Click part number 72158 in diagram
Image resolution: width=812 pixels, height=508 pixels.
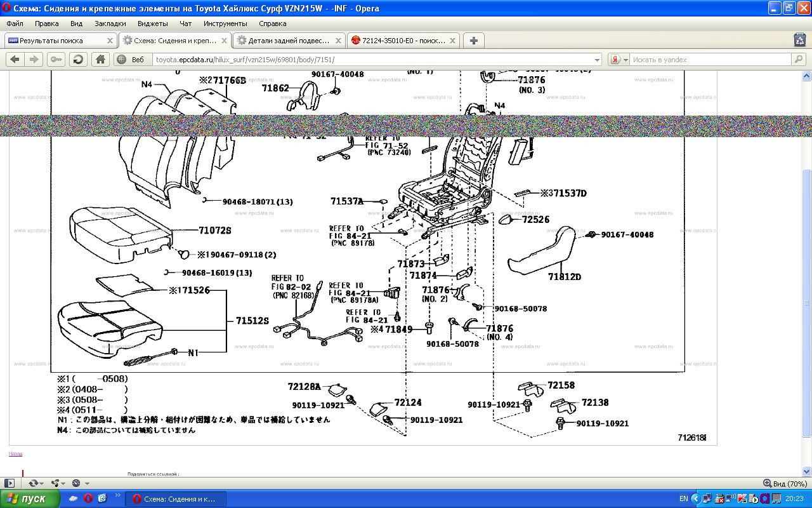pos(561,385)
